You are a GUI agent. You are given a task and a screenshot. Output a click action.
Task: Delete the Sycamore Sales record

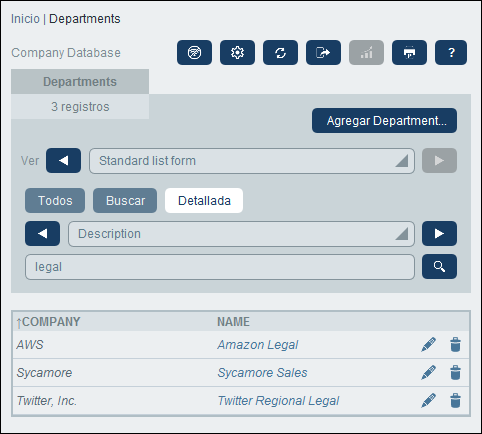(x=455, y=373)
